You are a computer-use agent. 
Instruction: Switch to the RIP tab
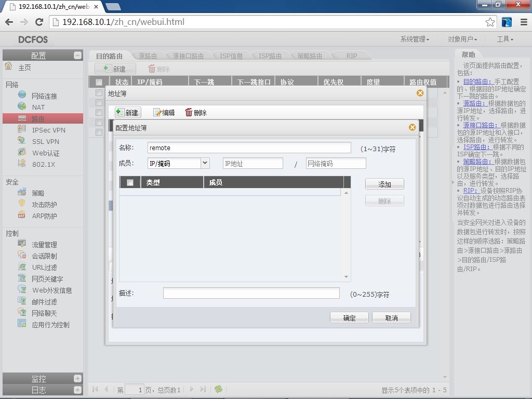point(352,56)
